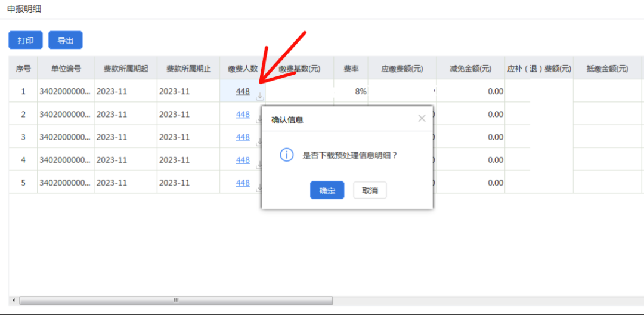Click the 0.00 减免金额 cell in row 1

tap(470, 91)
